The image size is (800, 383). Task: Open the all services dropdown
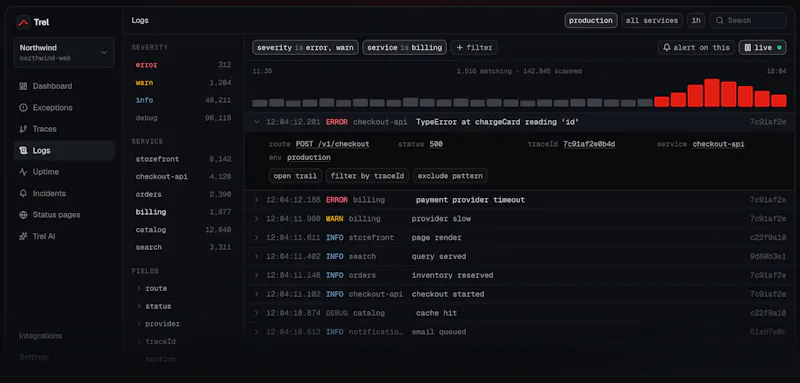652,20
